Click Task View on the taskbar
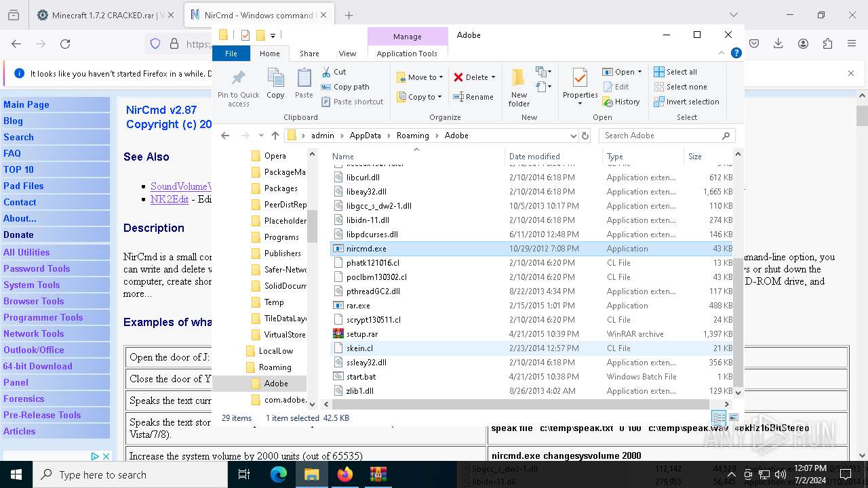The image size is (868, 488). pos(244,474)
